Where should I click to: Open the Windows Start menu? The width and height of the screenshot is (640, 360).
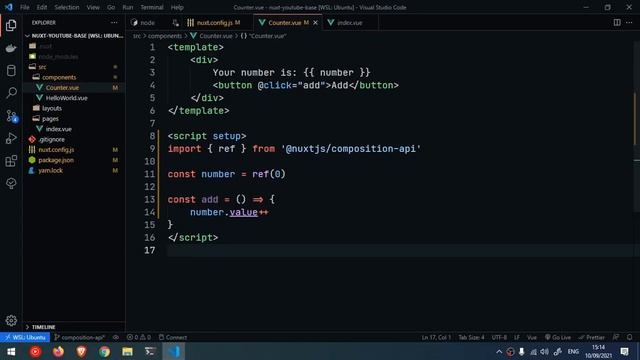coord(11,351)
